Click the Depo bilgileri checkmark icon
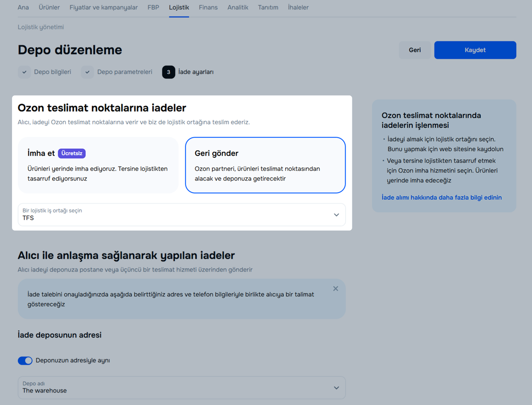The image size is (532, 405). (x=24, y=72)
